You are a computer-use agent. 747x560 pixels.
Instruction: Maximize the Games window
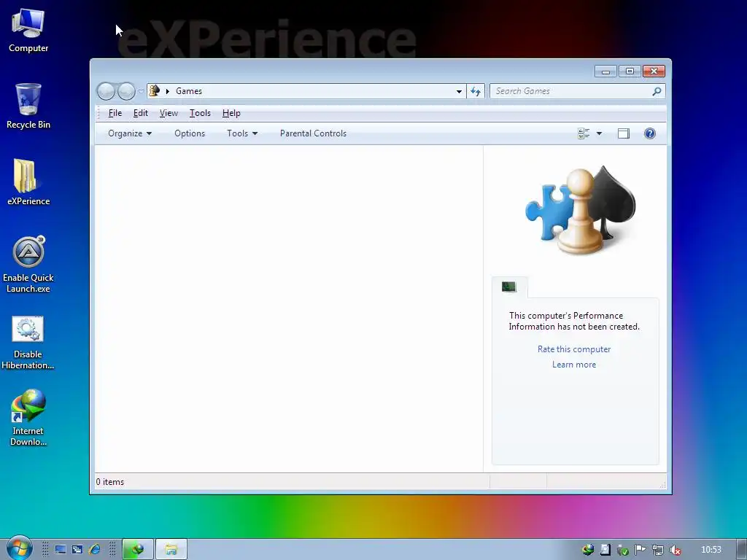(x=630, y=71)
